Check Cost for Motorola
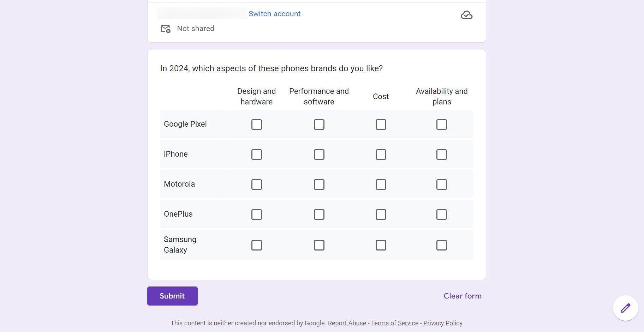 click(x=381, y=184)
